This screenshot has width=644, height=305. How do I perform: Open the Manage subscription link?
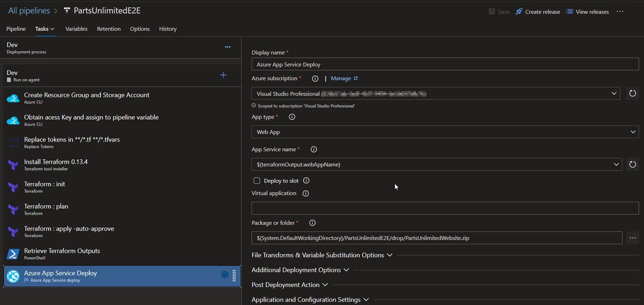pyautogui.click(x=344, y=79)
